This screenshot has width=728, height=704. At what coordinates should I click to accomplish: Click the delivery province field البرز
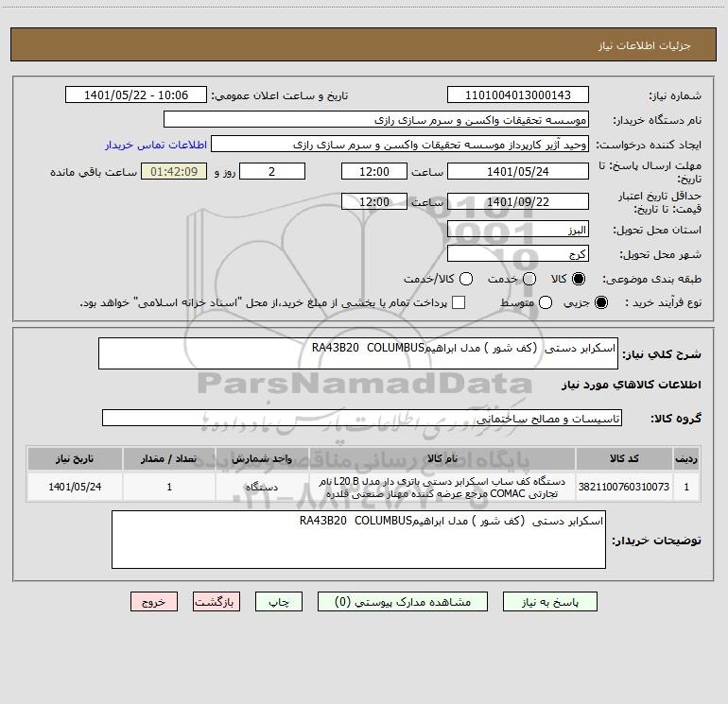[x=518, y=230]
